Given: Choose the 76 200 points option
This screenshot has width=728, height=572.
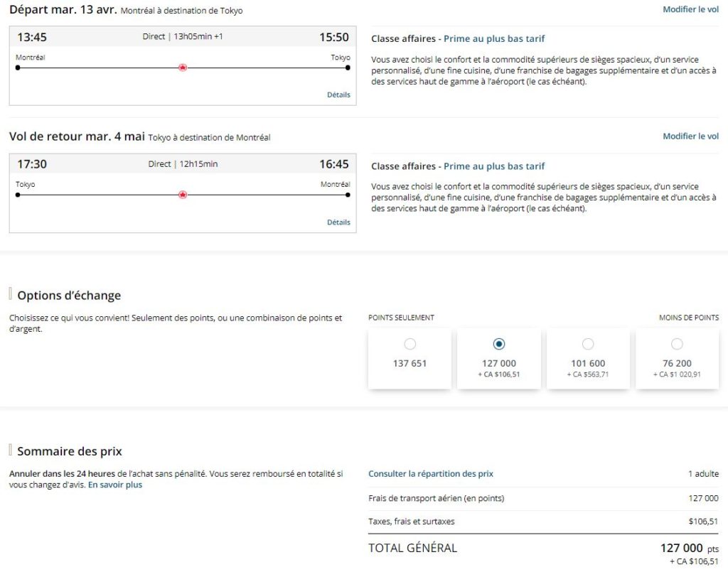Looking at the screenshot, I should coord(677,343).
